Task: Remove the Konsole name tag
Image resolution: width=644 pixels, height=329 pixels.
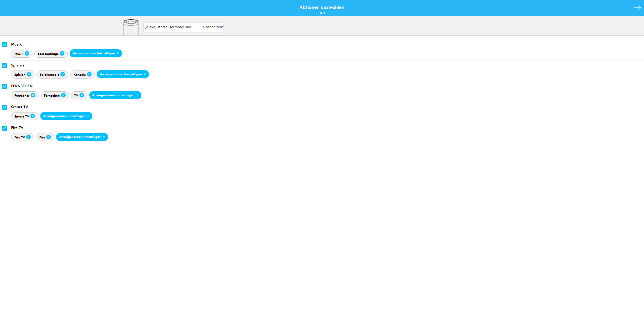Action: pos(89,74)
